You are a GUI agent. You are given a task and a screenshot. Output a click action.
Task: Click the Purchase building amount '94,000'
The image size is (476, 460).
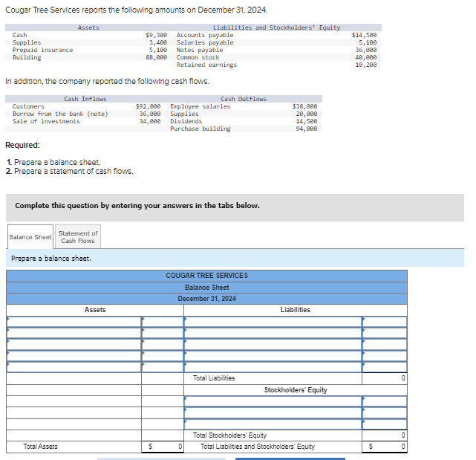click(x=307, y=129)
